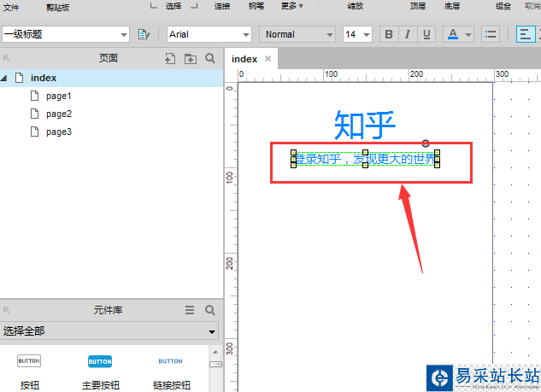Select the 按钮 widget
This screenshot has height=392, width=541.
coord(29,372)
